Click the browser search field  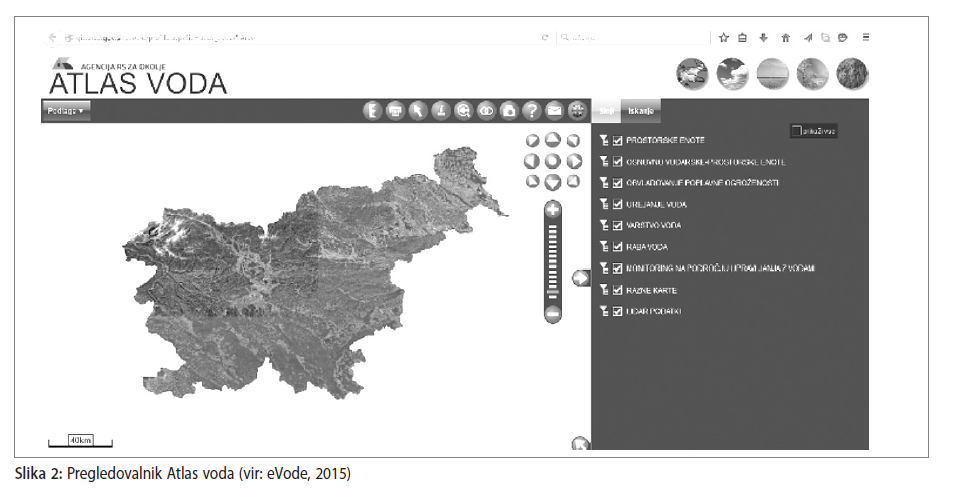(x=633, y=37)
